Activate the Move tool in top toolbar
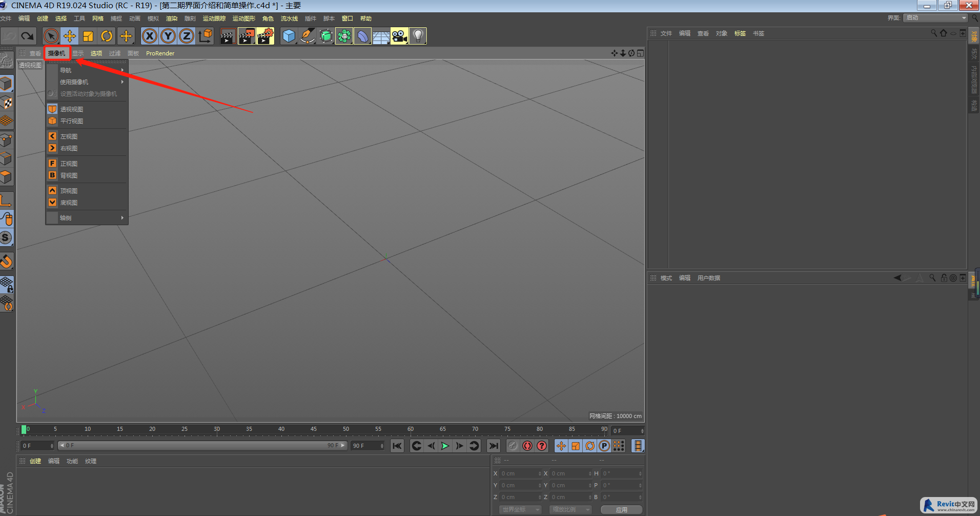The height and width of the screenshot is (516, 980). click(x=70, y=36)
